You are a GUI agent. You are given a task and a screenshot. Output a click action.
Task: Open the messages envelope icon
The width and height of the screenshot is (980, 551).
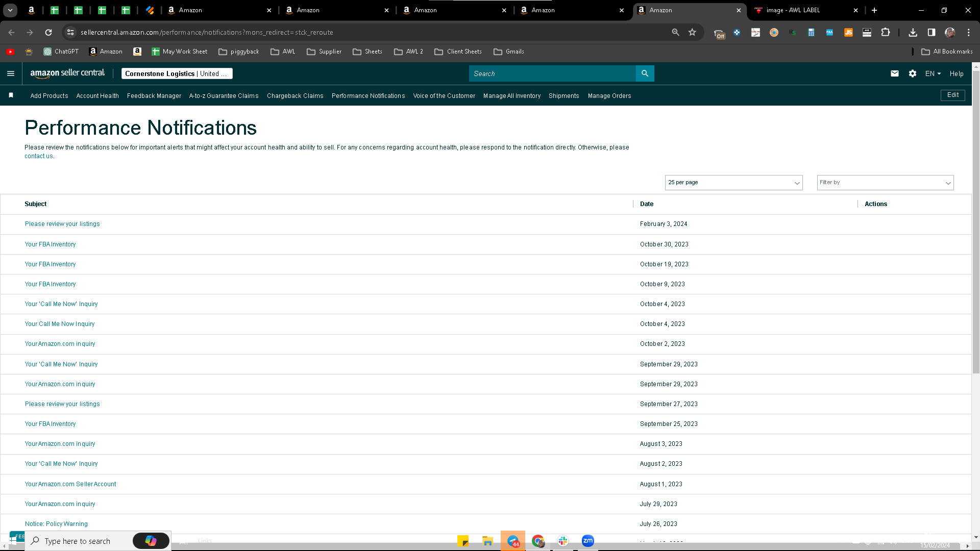click(894, 73)
